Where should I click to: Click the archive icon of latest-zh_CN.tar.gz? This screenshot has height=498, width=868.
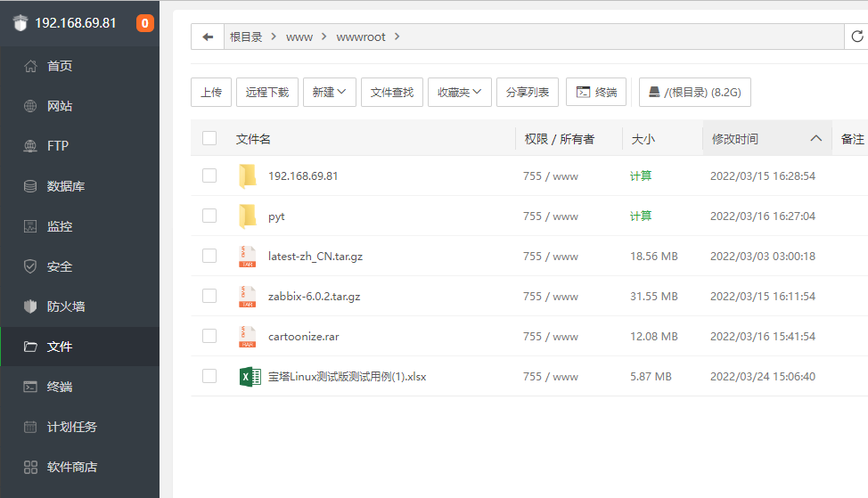[248, 257]
